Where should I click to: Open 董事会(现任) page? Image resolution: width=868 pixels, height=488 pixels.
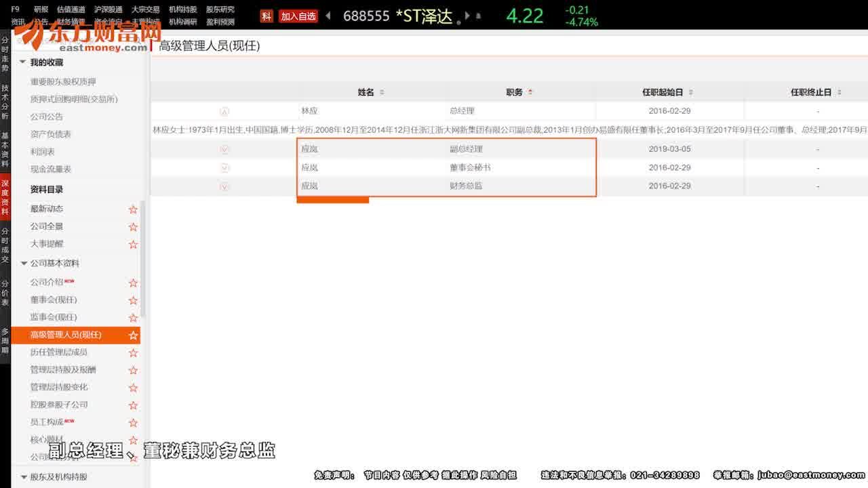pyautogui.click(x=54, y=300)
